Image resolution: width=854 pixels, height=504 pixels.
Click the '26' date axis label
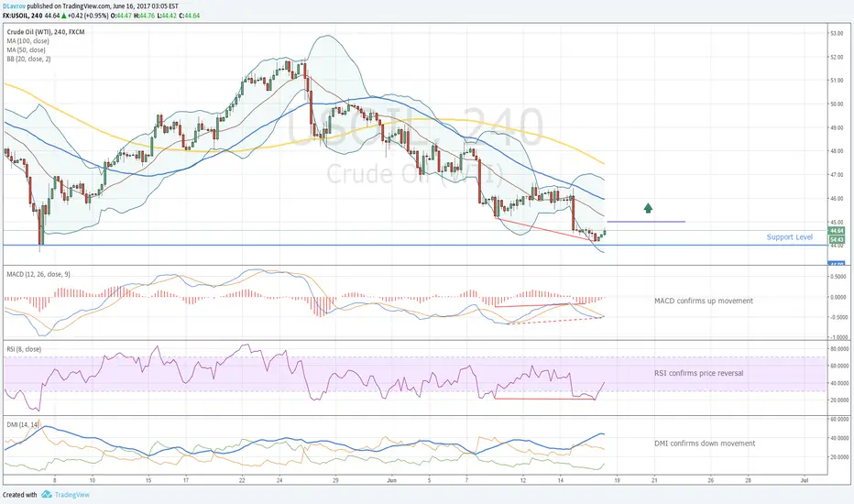tap(710, 480)
